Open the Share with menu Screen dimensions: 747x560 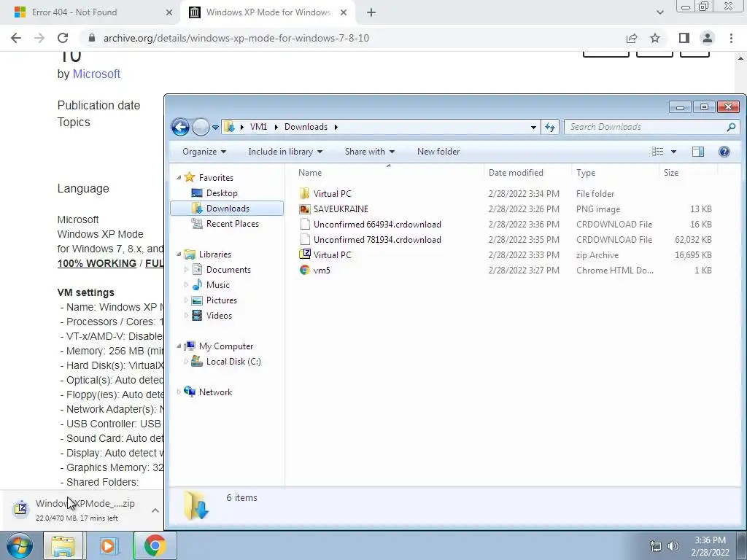pyautogui.click(x=370, y=152)
